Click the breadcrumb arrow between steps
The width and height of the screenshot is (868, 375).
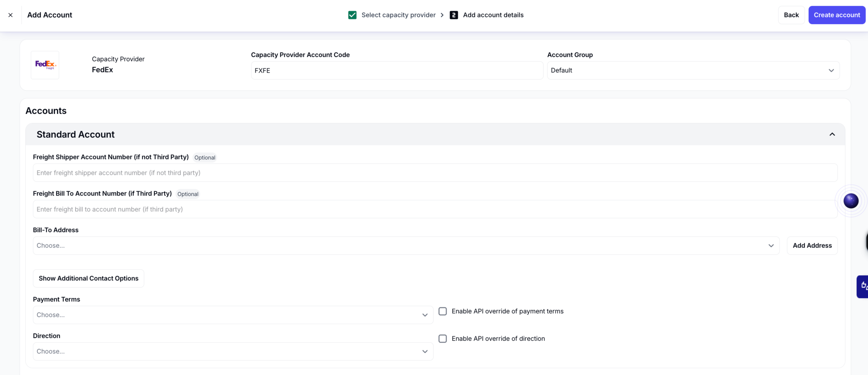(x=442, y=15)
